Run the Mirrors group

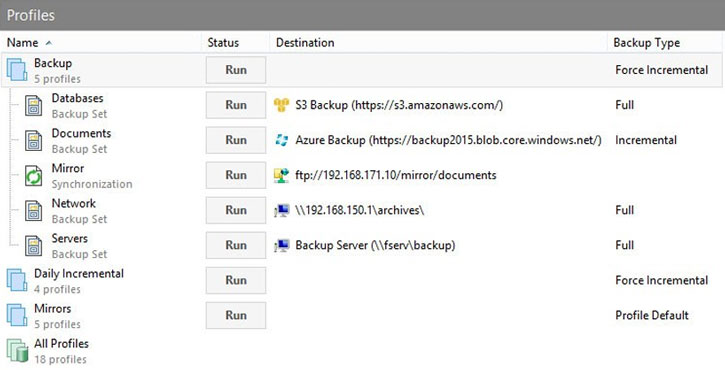click(236, 315)
